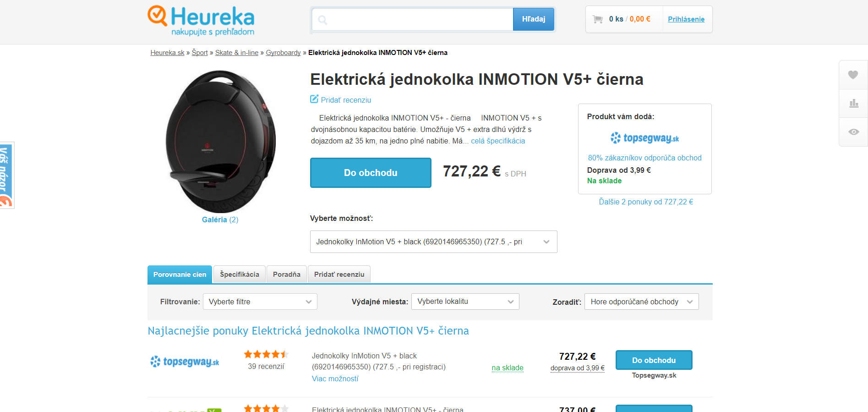Click the search input field
The height and width of the screenshot is (412, 868).
pyautogui.click(x=412, y=19)
